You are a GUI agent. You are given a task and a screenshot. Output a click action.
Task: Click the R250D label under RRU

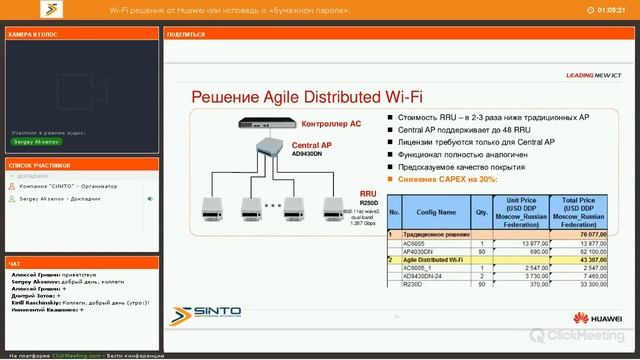369,203
